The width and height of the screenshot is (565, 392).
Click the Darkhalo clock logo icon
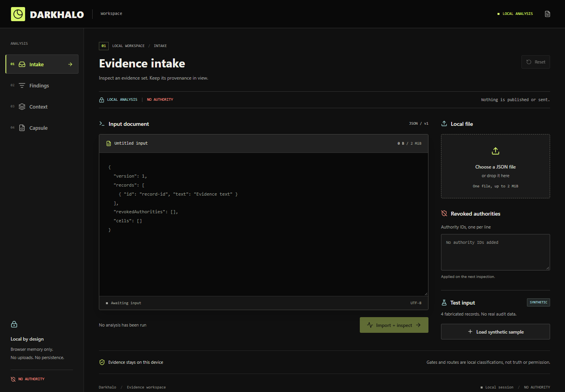[18, 14]
